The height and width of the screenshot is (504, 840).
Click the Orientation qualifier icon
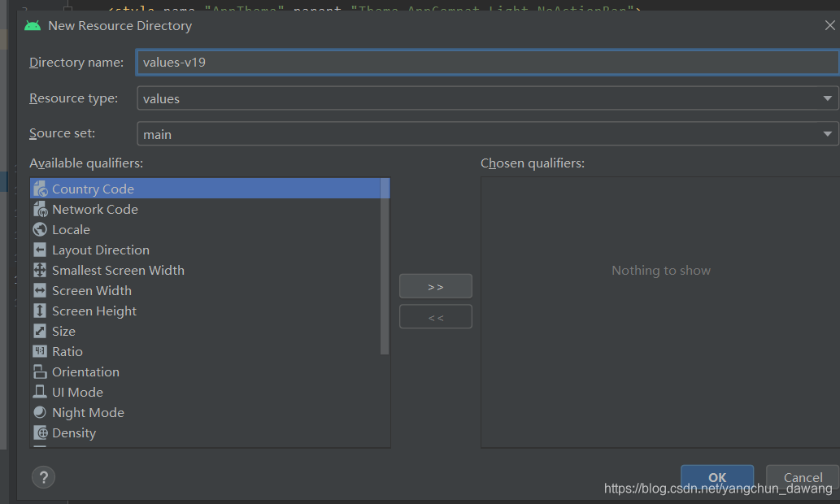[x=40, y=371]
